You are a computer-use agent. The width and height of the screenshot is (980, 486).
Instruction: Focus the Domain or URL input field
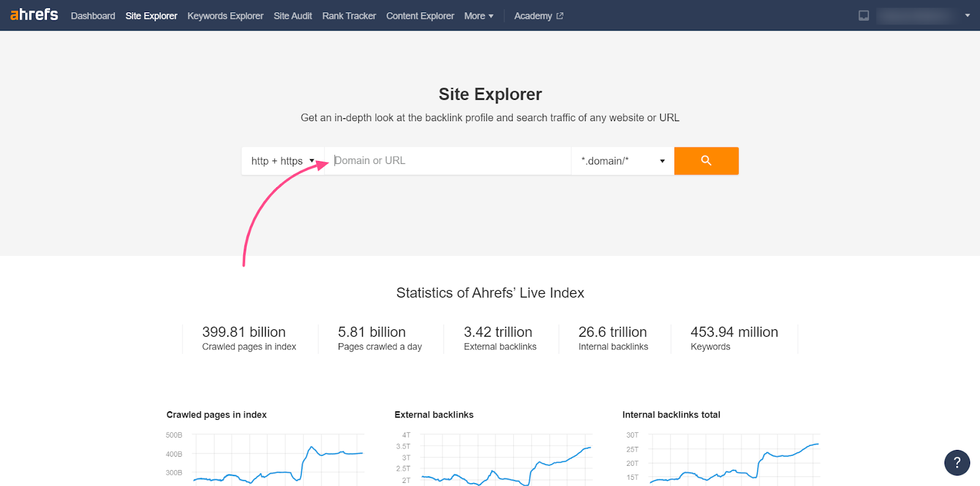pos(448,161)
